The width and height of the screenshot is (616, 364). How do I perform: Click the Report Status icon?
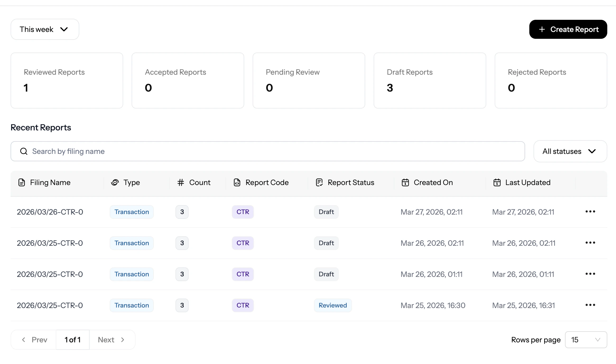(319, 182)
